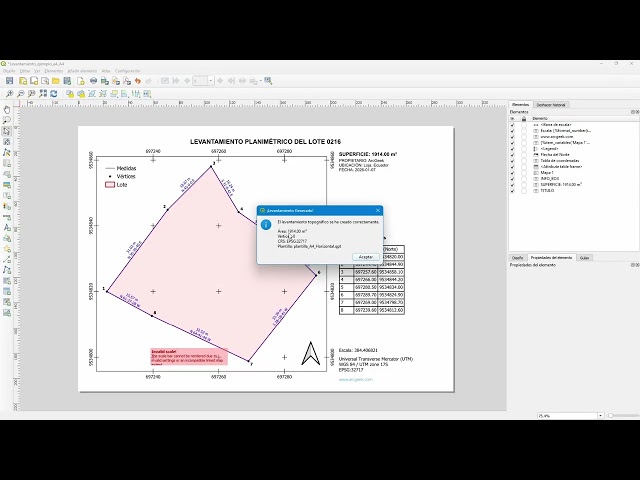Zoom out using magnifier minus icon
This screenshot has width=640, height=480.
tap(20, 94)
